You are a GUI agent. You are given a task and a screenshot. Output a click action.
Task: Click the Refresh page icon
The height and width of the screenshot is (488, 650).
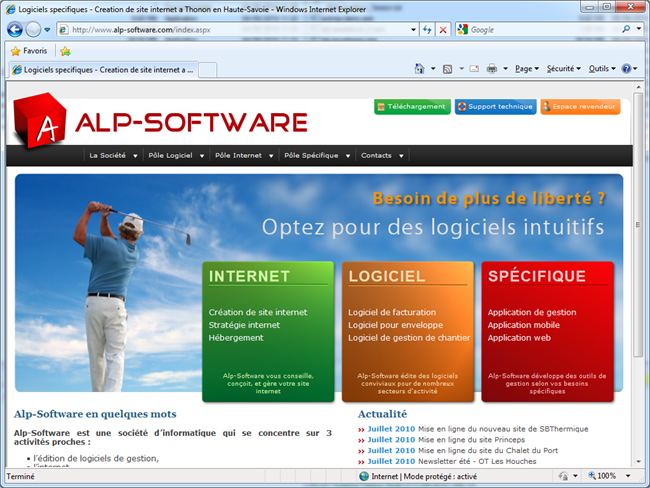point(427,30)
